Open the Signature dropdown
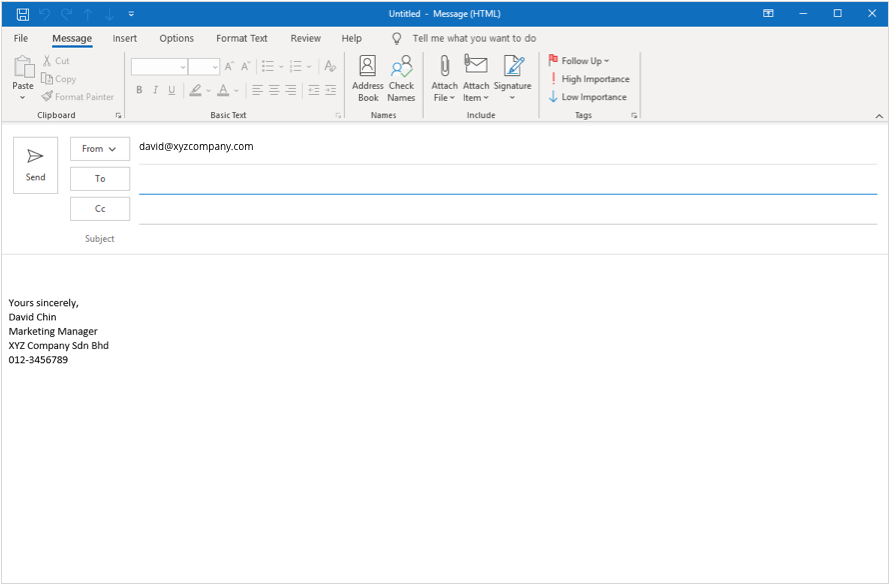This screenshot has width=889, height=584. pos(513,79)
